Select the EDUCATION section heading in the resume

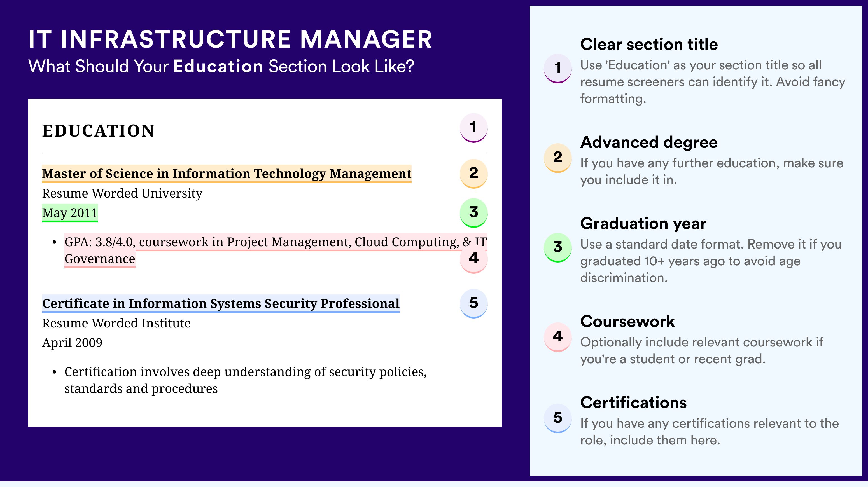pyautogui.click(x=98, y=131)
